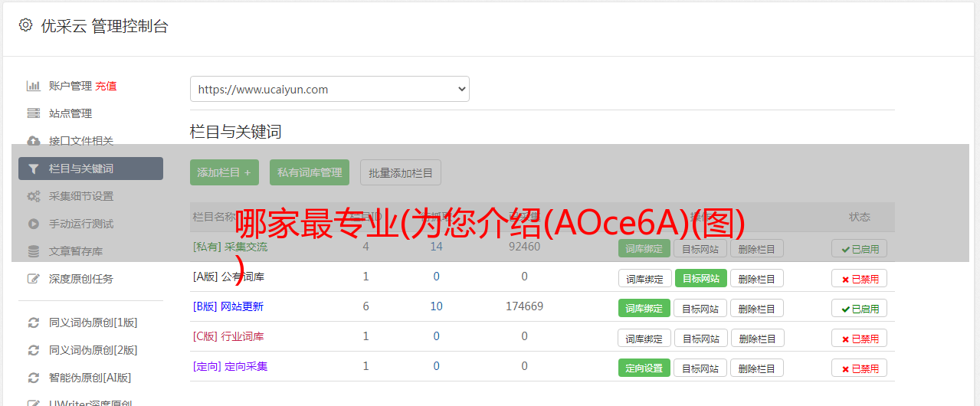The width and height of the screenshot is (980, 406).
Task: Click 目标网站 for 行业词库 row
Action: coord(700,339)
